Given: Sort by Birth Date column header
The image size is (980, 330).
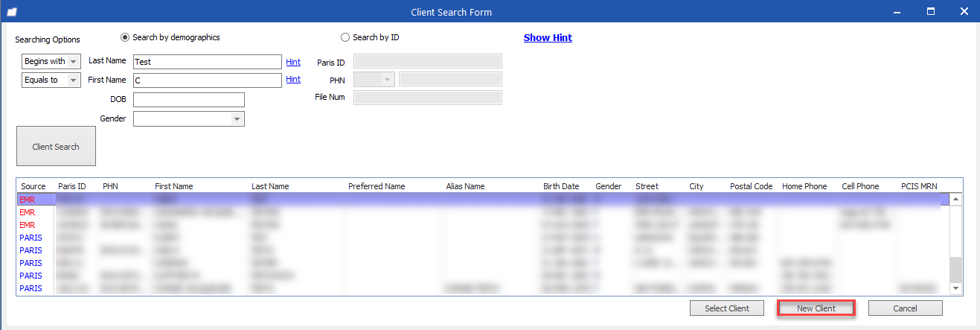Looking at the screenshot, I should 561,186.
